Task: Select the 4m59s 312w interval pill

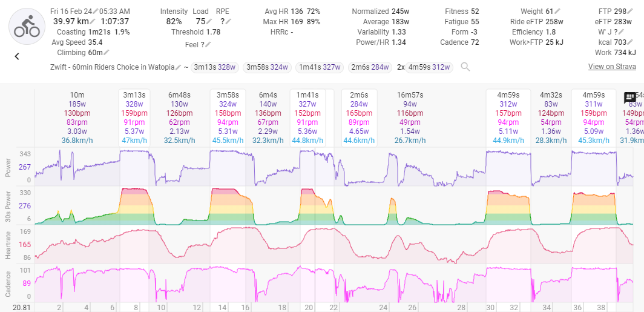Action: (429, 67)
